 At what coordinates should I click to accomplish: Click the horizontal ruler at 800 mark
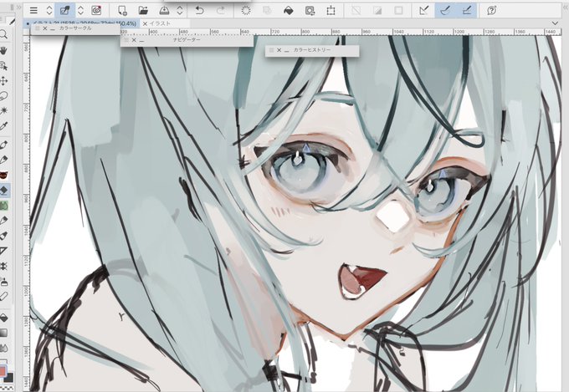pos(305,32)
